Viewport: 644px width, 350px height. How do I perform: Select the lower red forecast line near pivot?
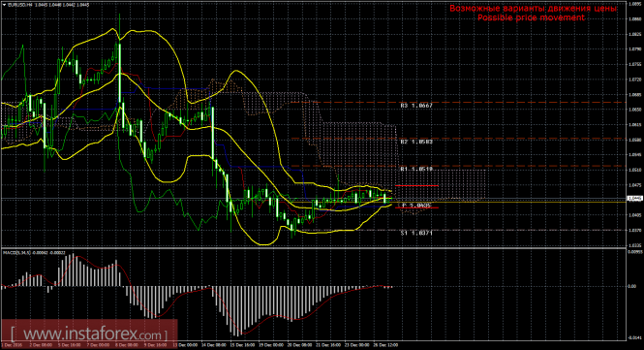pos(416,207)
